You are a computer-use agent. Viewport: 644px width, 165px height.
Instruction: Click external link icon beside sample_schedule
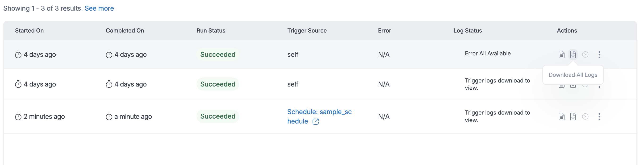point(315,121)
